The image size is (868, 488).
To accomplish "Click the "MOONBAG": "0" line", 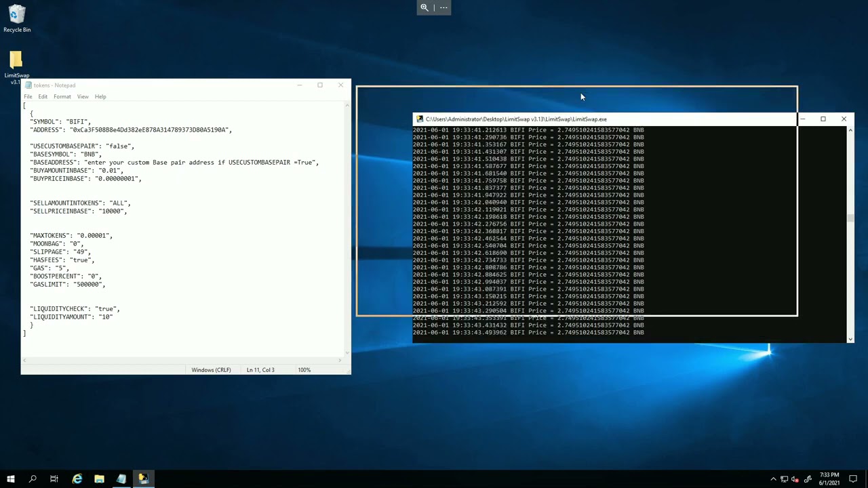I will click(57, 244).
